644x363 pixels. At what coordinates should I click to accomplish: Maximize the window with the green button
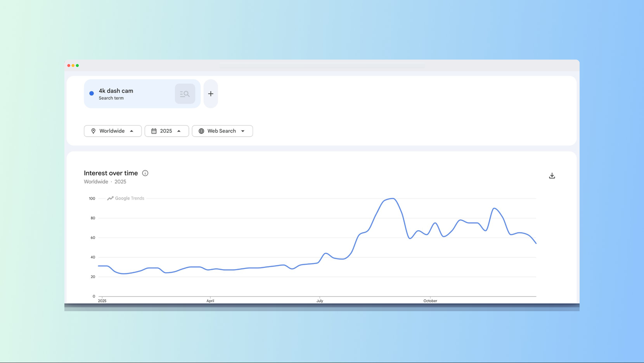[78, 66]
